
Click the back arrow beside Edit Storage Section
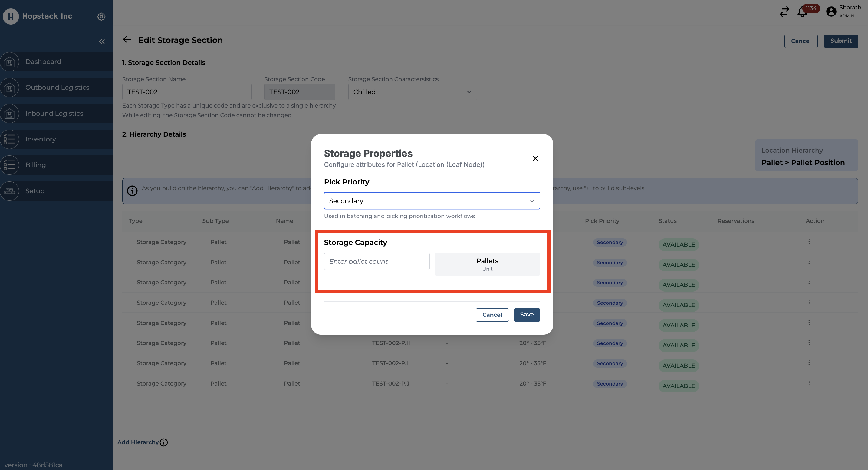[127, 40]
